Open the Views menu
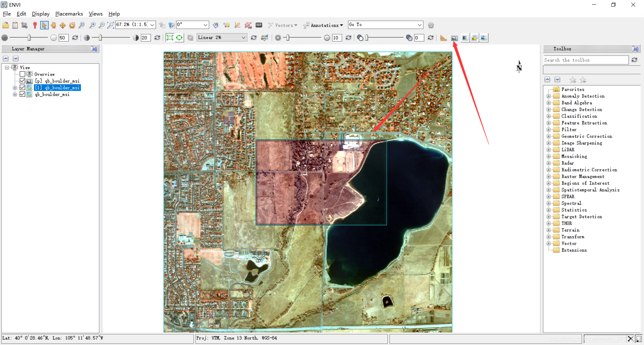 pos(96,14)
